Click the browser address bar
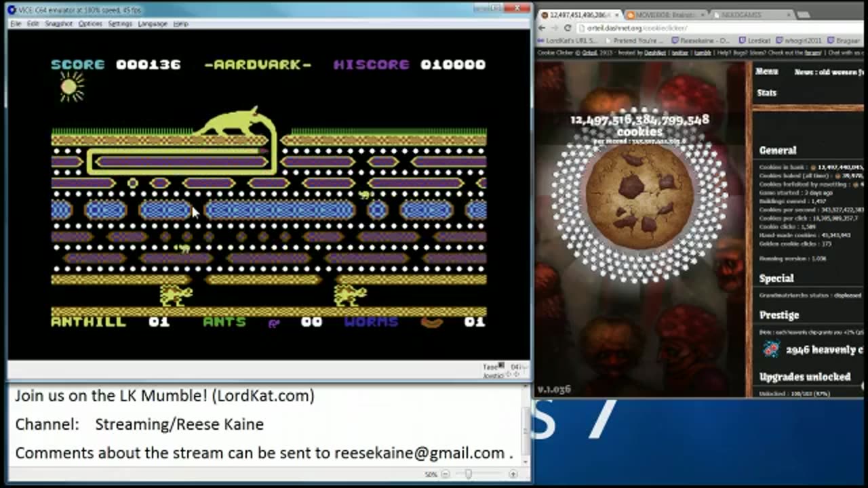Screen dimensions: 868x488 pyautogui.click(x=720, y=28)
